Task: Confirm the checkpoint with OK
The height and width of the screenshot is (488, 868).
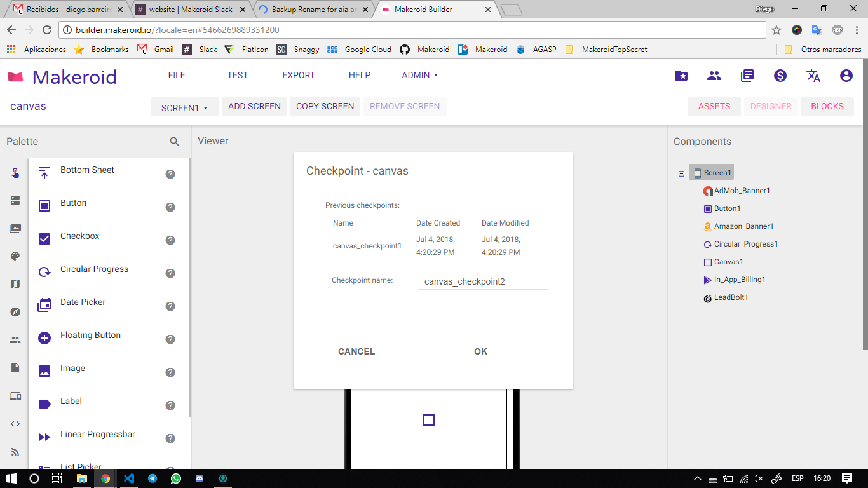Action: [x=481, y=351]
